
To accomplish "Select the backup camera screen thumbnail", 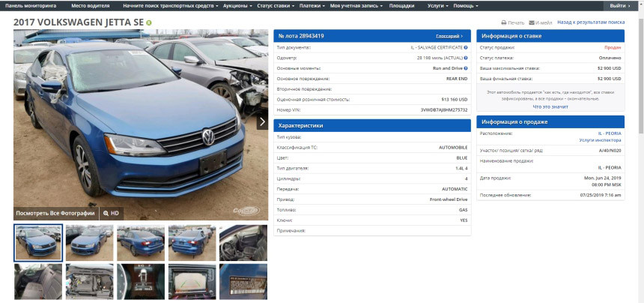I will [192, 281].
